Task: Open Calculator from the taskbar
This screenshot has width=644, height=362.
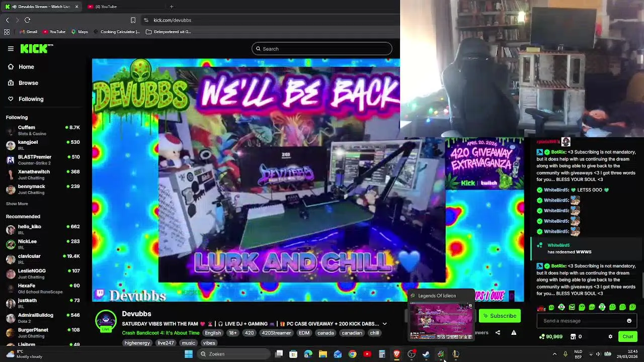Action: [x=382, y=354]
